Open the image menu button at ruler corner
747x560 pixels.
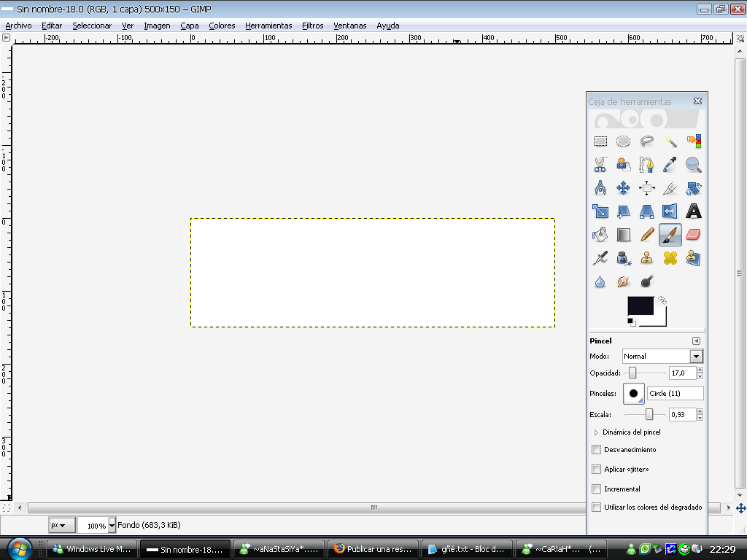click(6, 38)
